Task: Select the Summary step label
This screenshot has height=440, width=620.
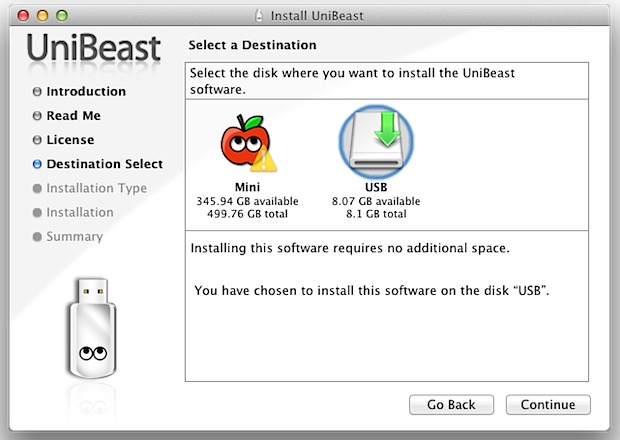Action: pyautogui.click(x=74, y=236)
